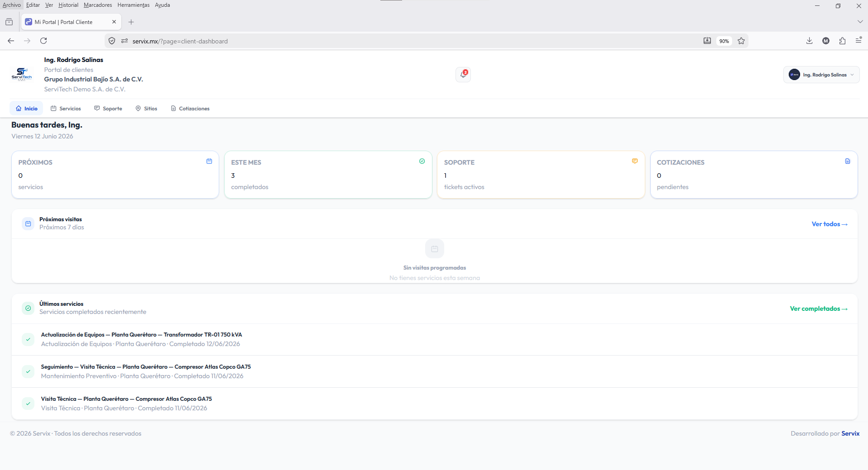Click the check icon in Este Mes card
The image size is (868, 470).
[x=422, y=161]
